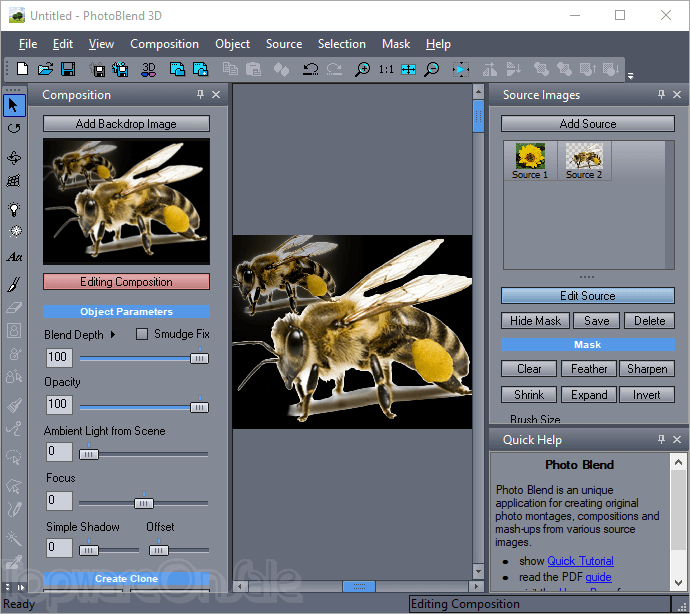
Task: Select the paint brush tool
Action: pyautogui.click(x=14, y=284)
